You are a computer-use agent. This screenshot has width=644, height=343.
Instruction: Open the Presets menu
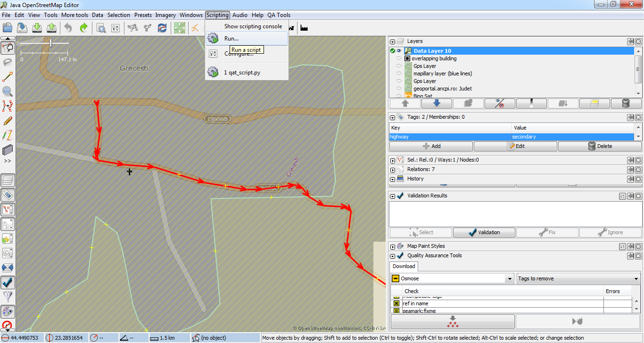[143, 15]
